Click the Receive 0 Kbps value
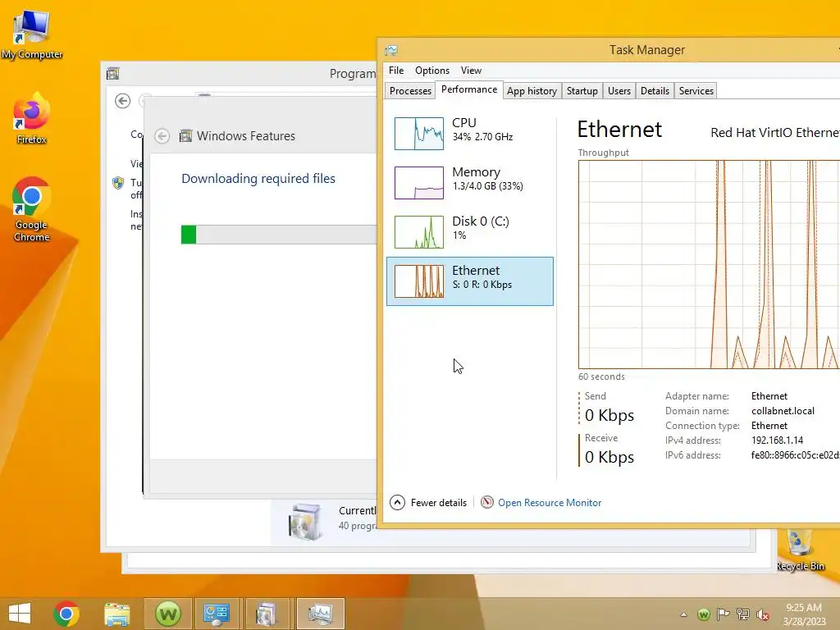This screenshot has height=630, width=840. pyautogui.click(x=609, y=457)
